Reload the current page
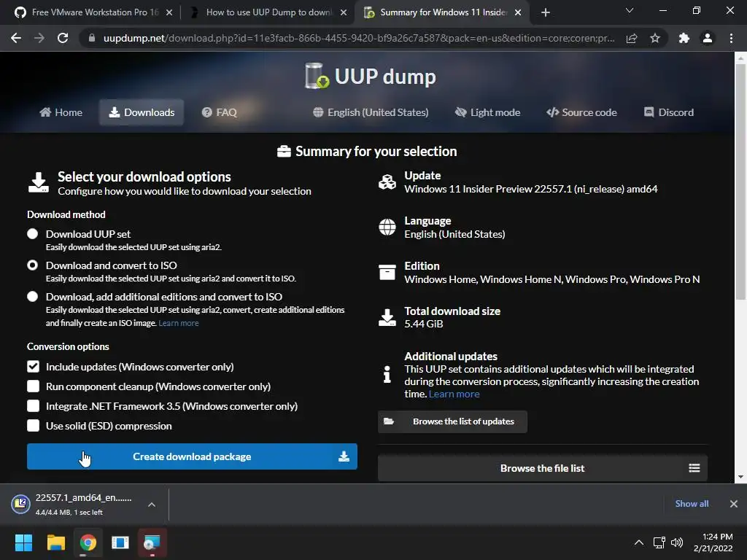The image size is (747, 560). pyautogui.click(x=63, y=38)
